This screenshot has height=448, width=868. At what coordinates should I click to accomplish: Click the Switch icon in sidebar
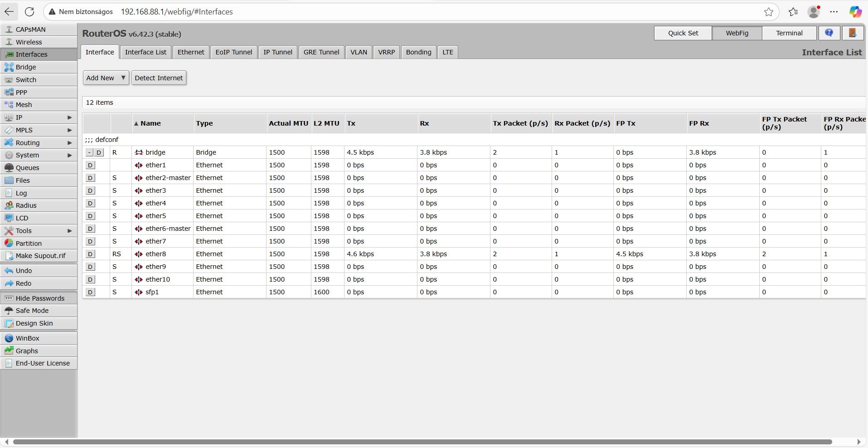pyautogui.click(x=9, y=80)
